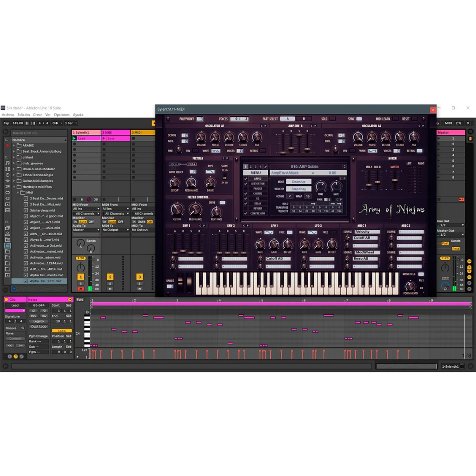This screenshot has height=476, width=476.
Task: Open the User Library places icon in the browser sidebar
Action: click(x=7, y=234)
